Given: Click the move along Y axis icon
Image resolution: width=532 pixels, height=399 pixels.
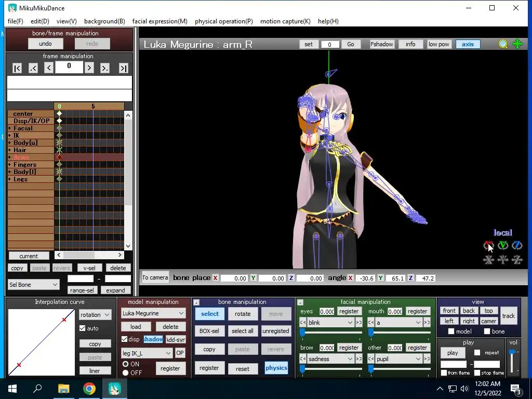Looking at the screenshot, I should [503, 260].
